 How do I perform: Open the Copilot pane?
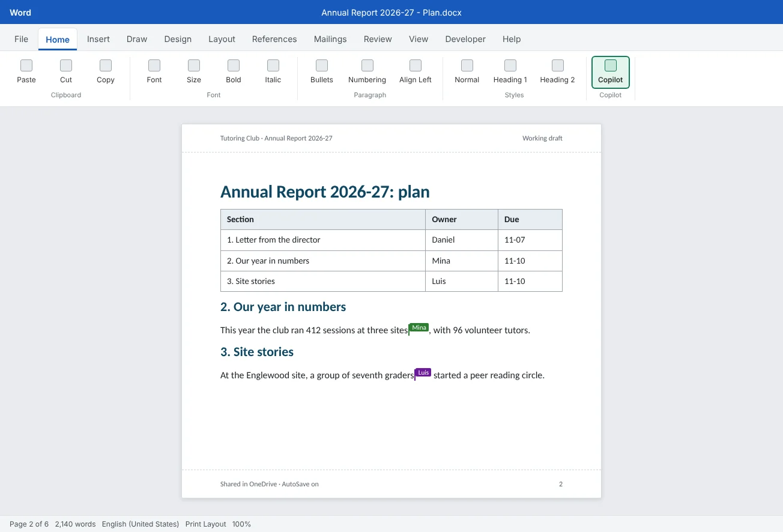point(611,72)
